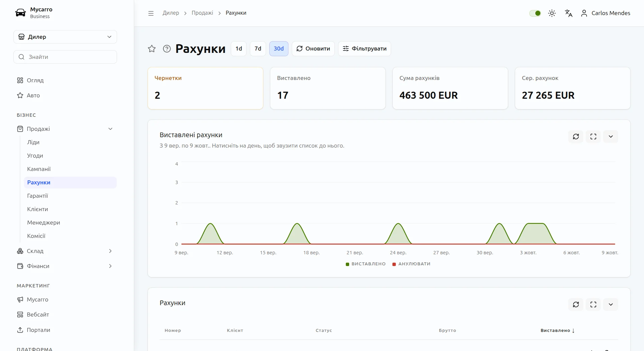Go to Продажі breadcrumb link
This screenshot has width=644, height=351.
point(202,13)
